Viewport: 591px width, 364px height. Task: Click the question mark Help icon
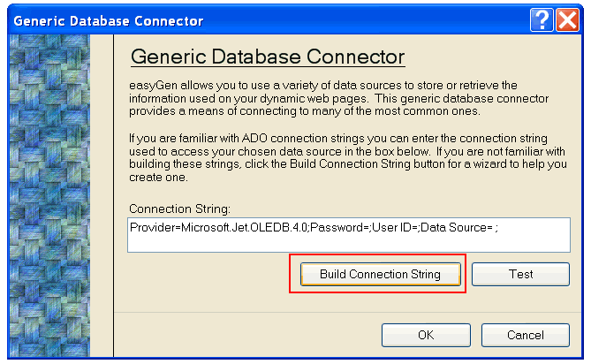(542, 19)
